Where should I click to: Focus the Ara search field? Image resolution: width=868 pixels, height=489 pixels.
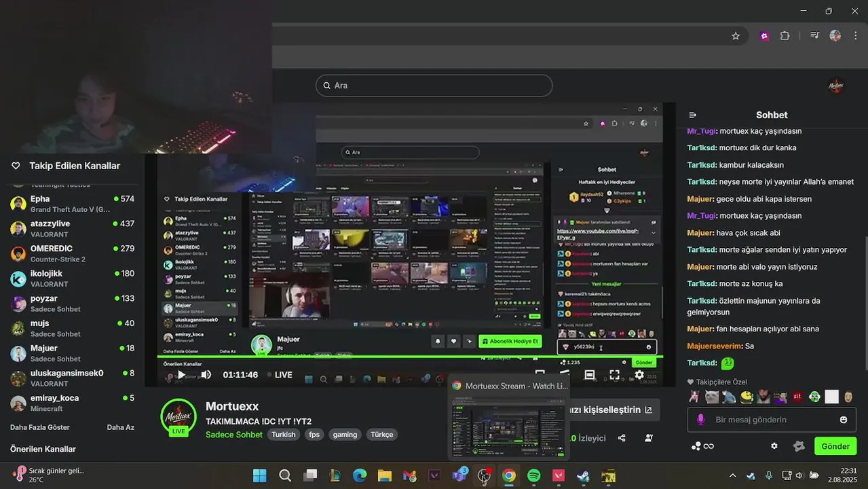(x=434, y=86)
